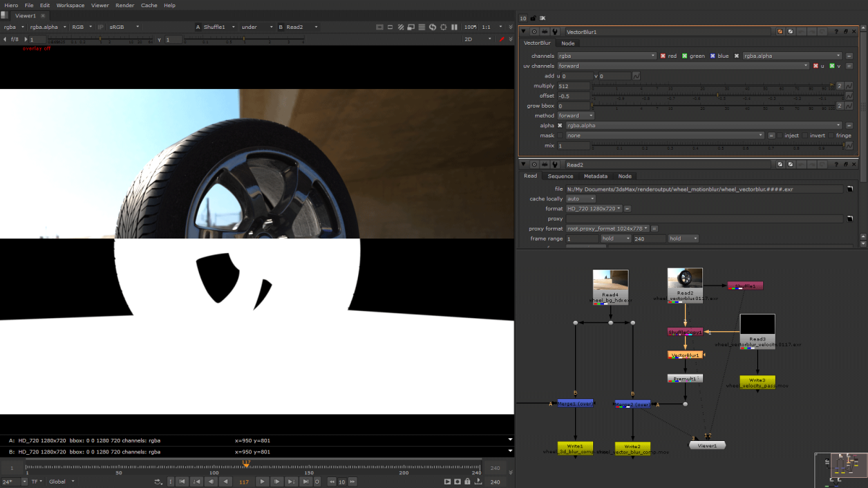Open the viewer capture icon in timeline bar
The width and height of the screenshot is (868, 488).
point(457,481)
